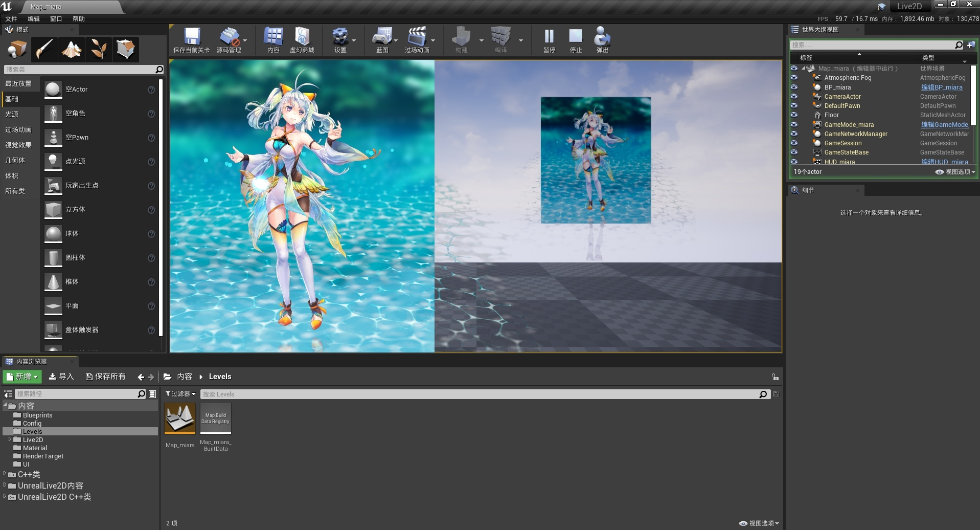Click help icon next to 空角色
This screenshot has height=530, width=980.
point(151,114)
